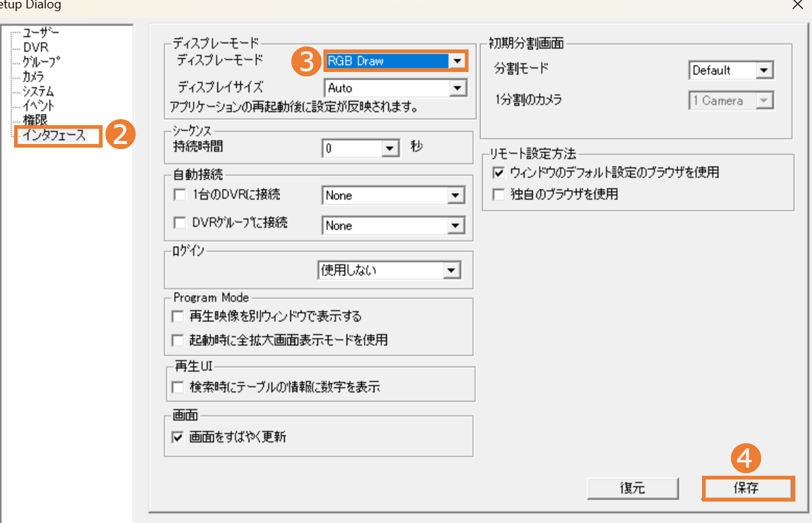
Task: Check 独自のブラウザを使用 option
Action: click(x=499, y=195)
